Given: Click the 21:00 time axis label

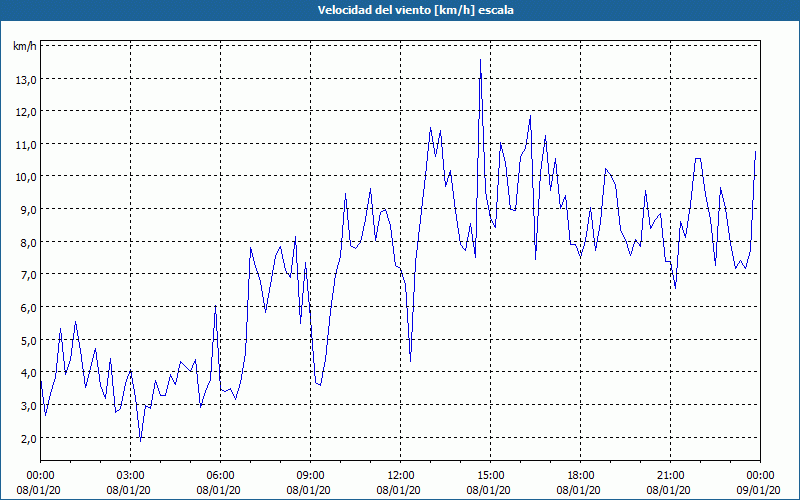Looking at the screenshot, I should (670, 476).
